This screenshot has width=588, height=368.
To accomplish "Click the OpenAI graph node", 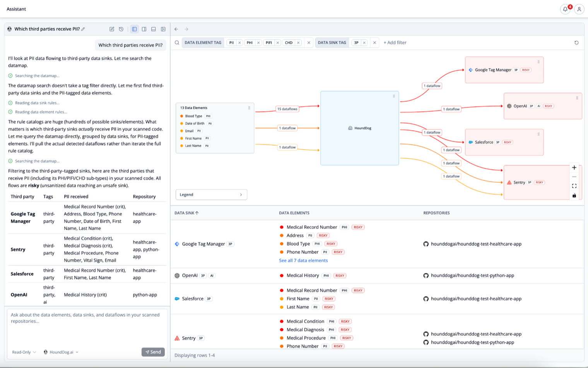I will pos(543,106).
